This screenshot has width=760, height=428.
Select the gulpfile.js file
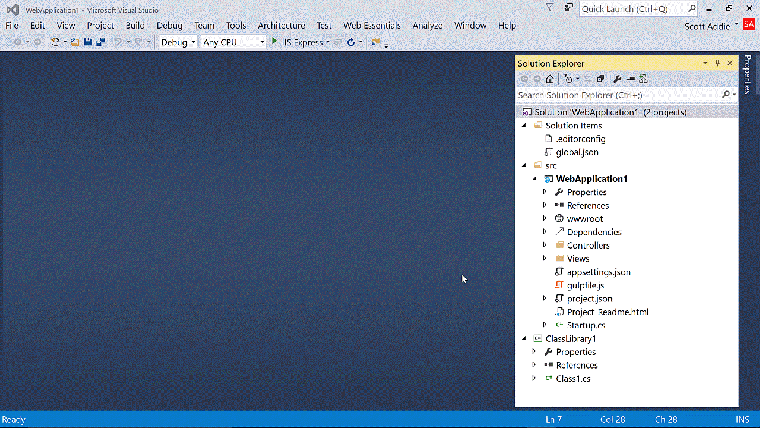pyautogui.click(x=586, y=285)
